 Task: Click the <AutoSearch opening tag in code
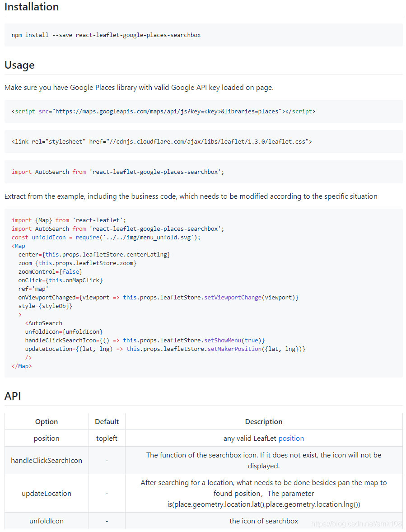44,323
